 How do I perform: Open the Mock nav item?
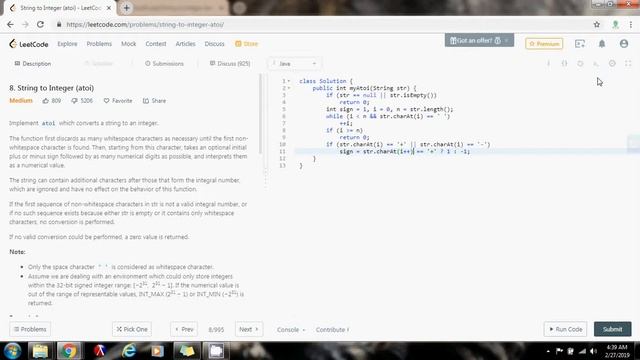(x=129, y=44)
